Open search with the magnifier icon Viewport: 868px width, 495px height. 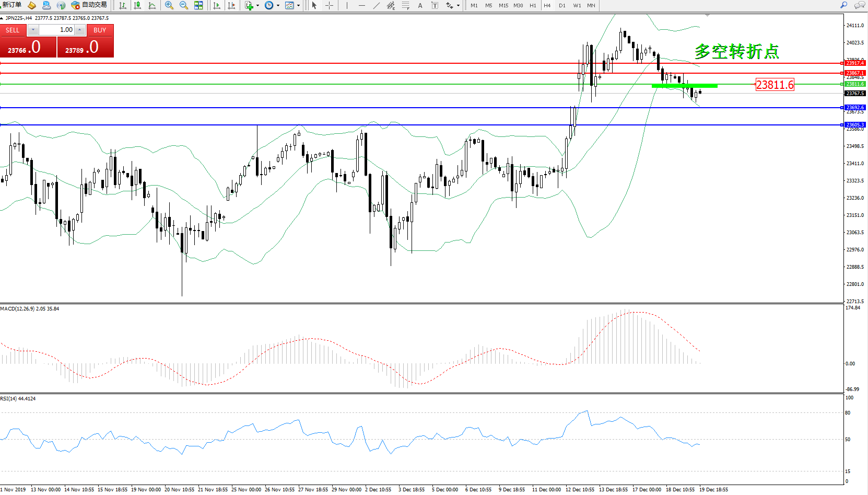pos(843,5)
